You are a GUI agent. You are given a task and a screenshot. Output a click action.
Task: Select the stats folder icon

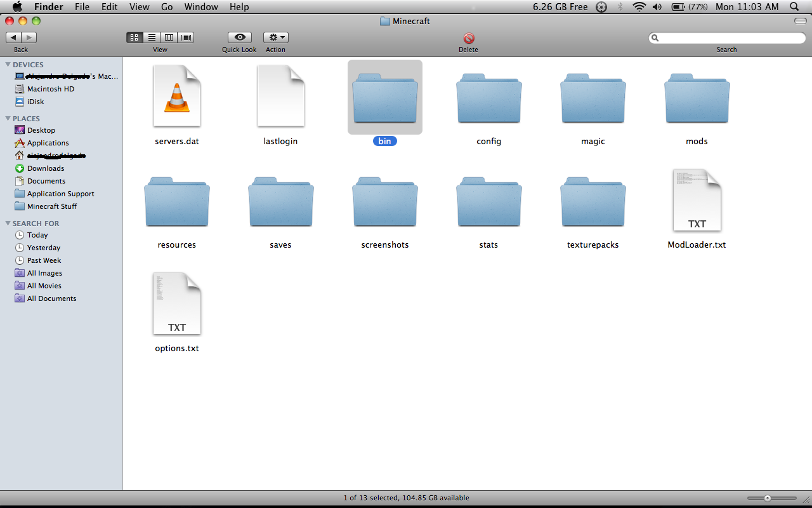[x=489, y=201]
